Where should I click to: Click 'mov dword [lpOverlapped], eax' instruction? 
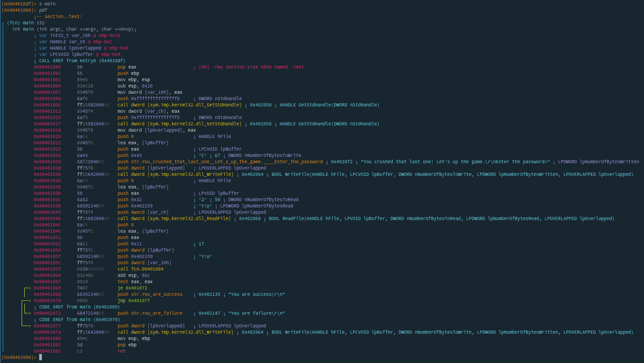tap(157, 130)
